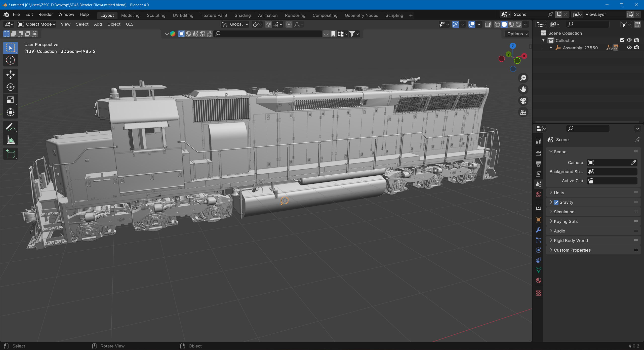Select the Add Cube tool
Image resolution: width=644 pixels, height=350 pixels.
[x=10, y=154]
